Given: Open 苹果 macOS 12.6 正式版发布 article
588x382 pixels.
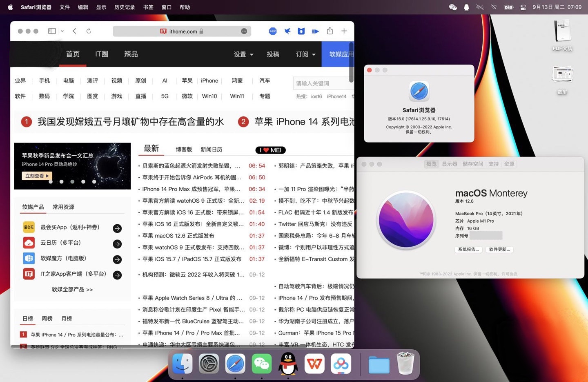Looking at the screenshot, I should pos(178,236).
